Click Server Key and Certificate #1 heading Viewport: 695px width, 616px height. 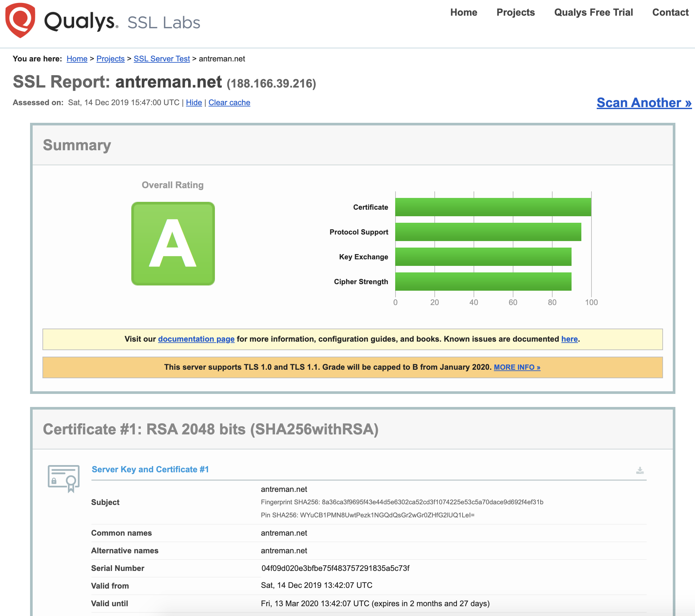150,469
